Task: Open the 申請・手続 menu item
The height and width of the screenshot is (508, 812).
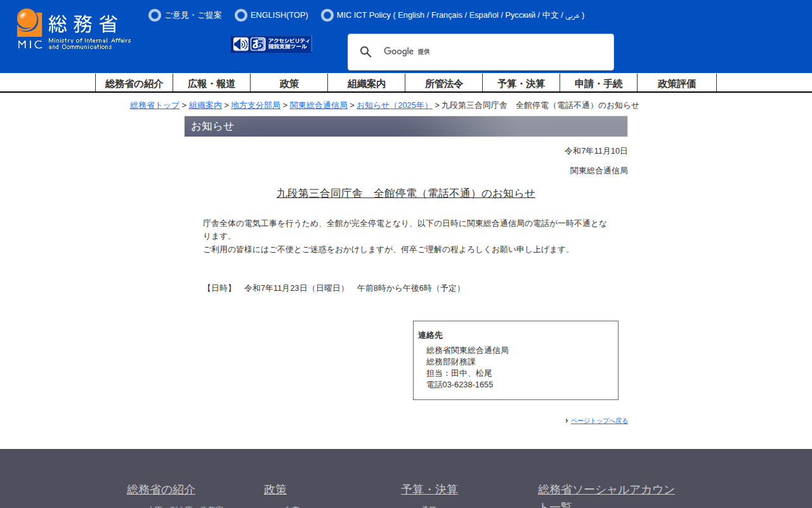Action: (598, 83)
